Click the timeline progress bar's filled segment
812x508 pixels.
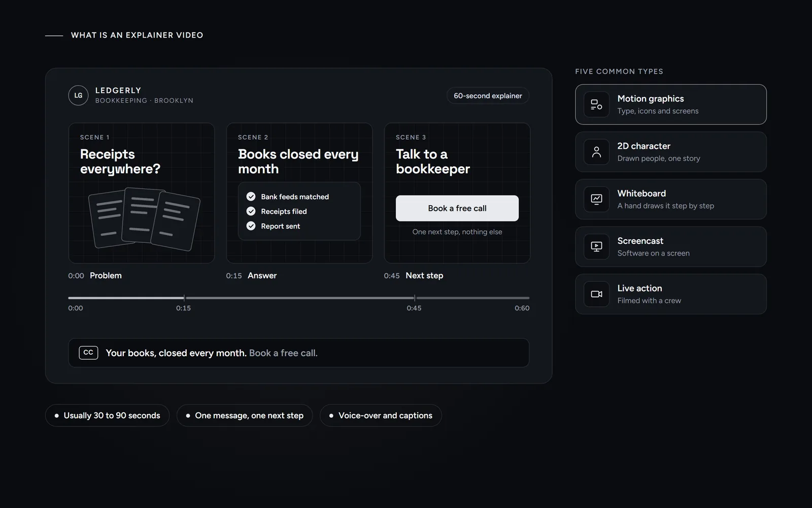point(126,298)
